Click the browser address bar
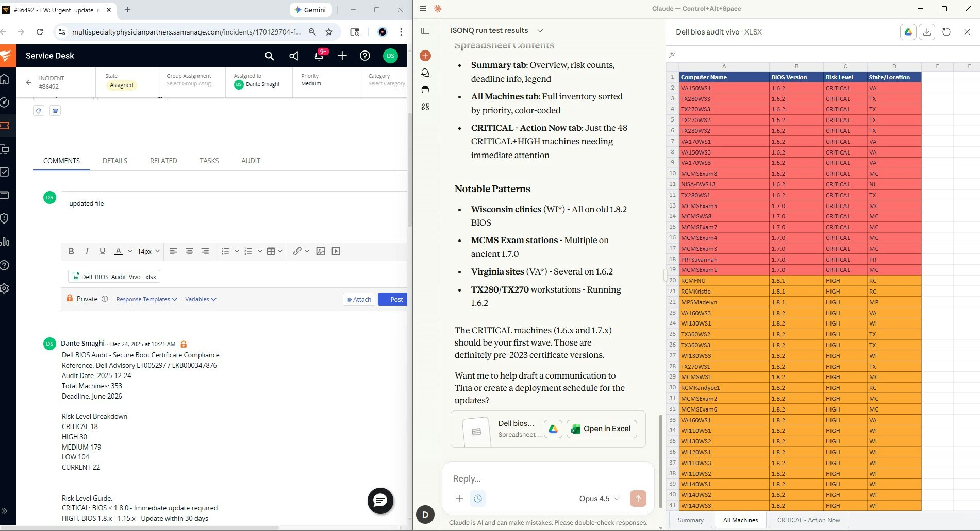The width and height of the screenshot is (980, 531). (x=187, y=32)
